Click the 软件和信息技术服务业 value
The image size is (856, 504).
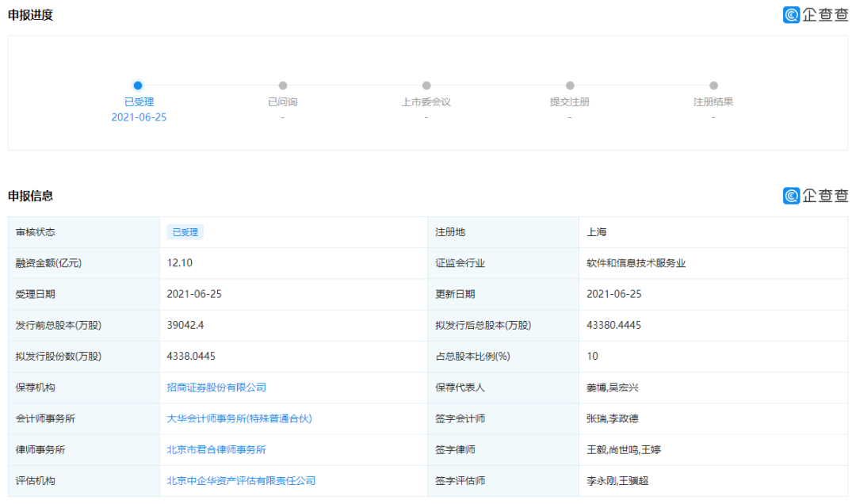click(636, 262)
